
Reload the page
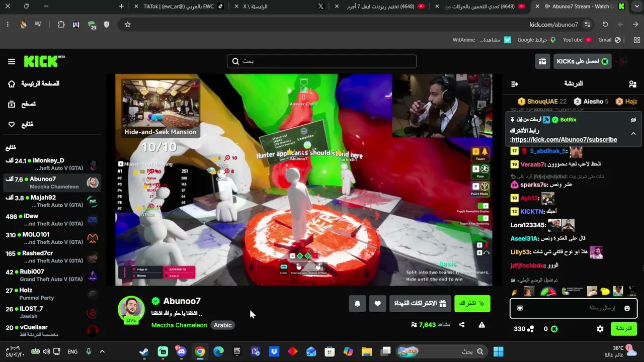[605, 25]
